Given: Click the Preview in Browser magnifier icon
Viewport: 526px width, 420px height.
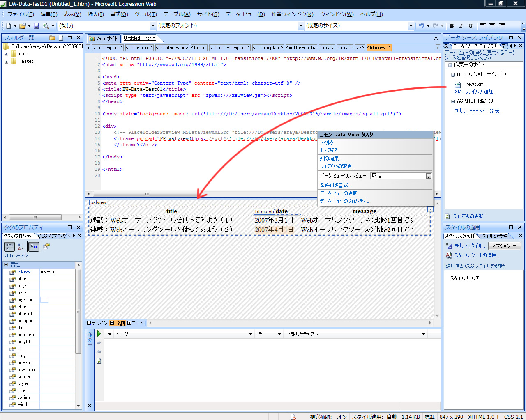Looking at the screenshot, I should tap(46, 26).
